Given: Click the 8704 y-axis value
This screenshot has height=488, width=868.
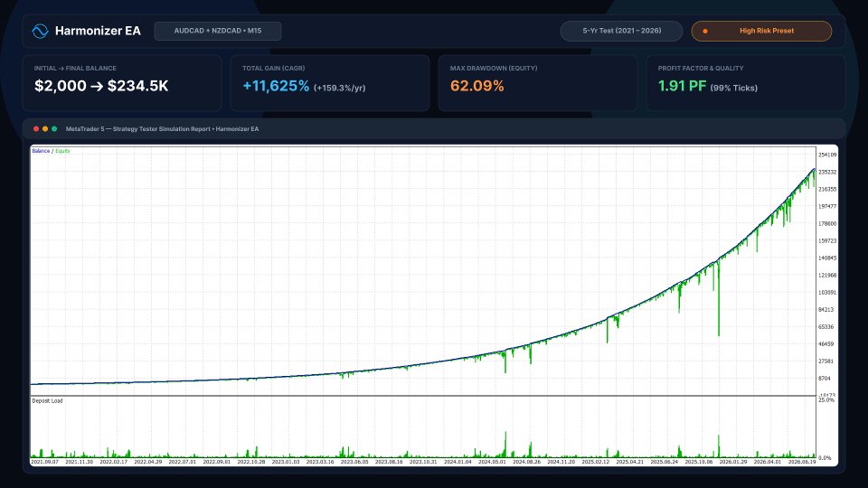Looking at the screenshot, I should (x=825, y=379).
